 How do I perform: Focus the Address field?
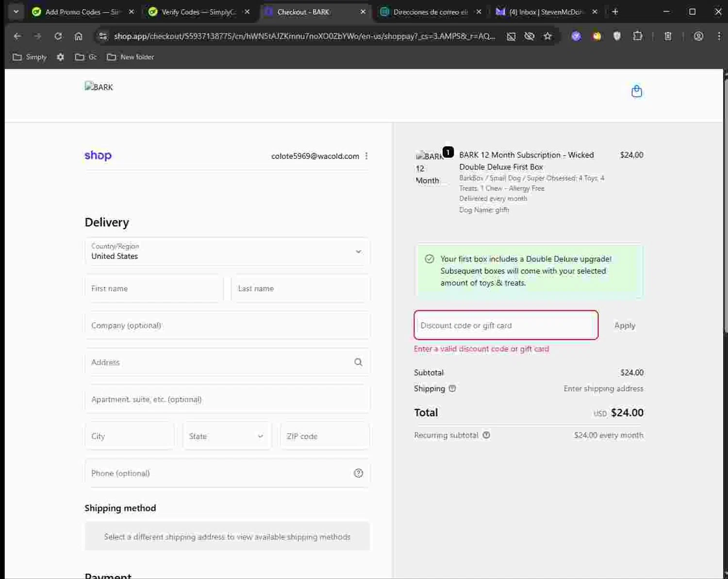point(228,362)
